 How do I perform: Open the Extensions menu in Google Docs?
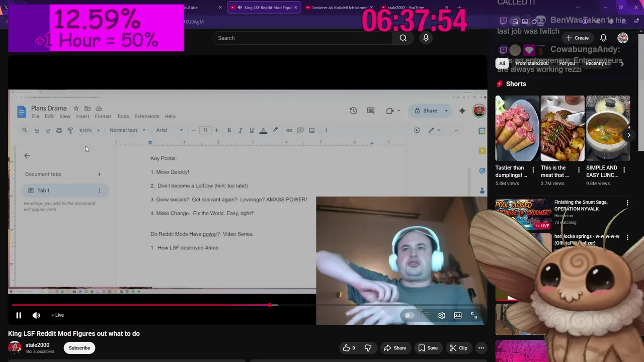point(147,116)
